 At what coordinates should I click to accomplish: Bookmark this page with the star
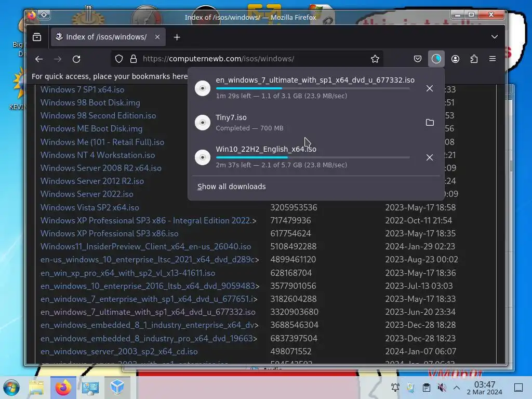[x=375, y=59]
